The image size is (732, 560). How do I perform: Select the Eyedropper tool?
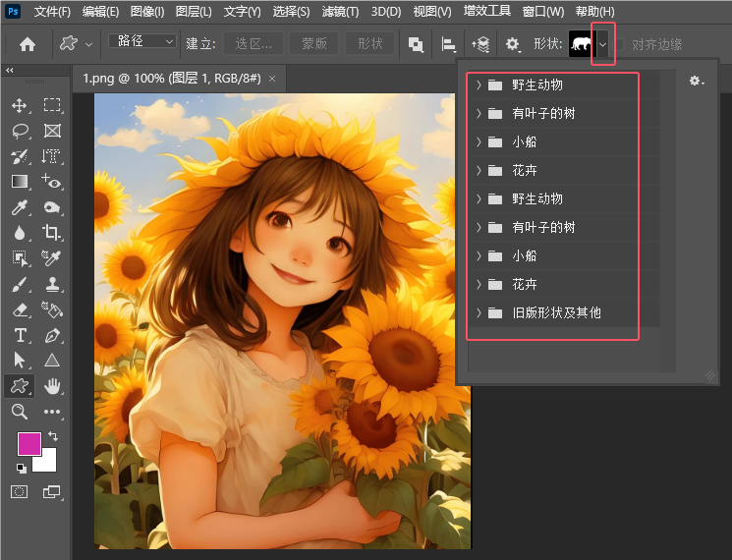19,207
